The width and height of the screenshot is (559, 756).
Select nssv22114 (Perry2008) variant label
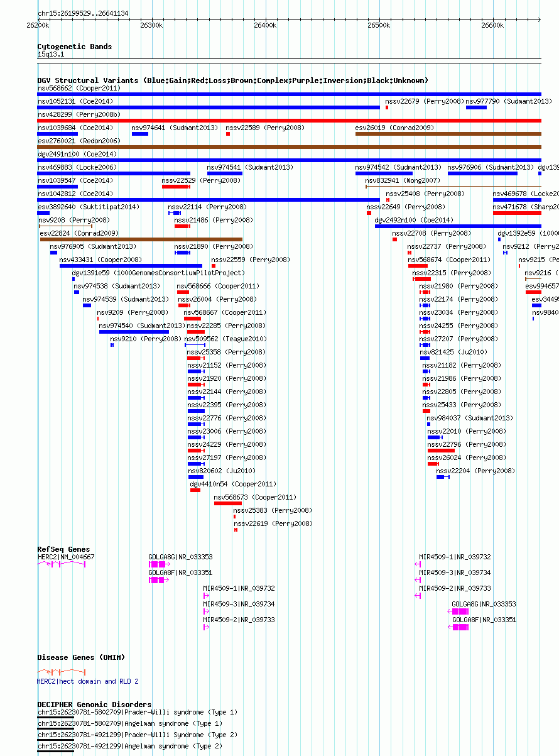coord(207,207)
